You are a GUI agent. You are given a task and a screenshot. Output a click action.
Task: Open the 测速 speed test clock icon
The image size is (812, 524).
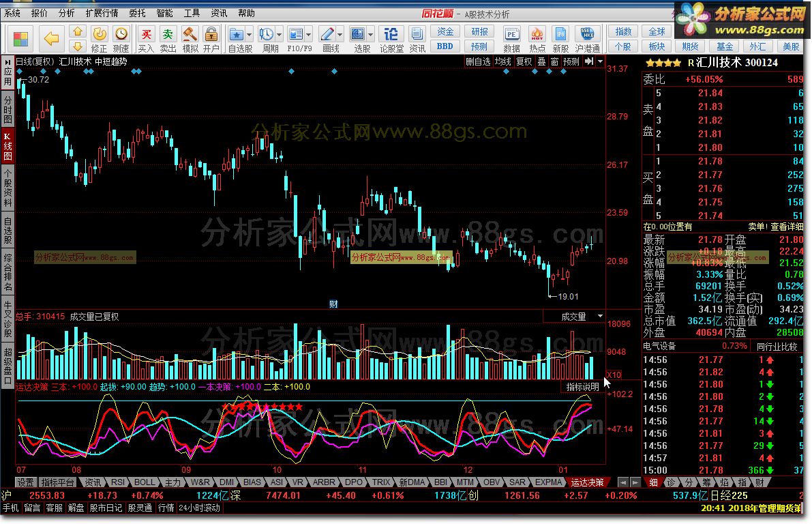[121, 40]
